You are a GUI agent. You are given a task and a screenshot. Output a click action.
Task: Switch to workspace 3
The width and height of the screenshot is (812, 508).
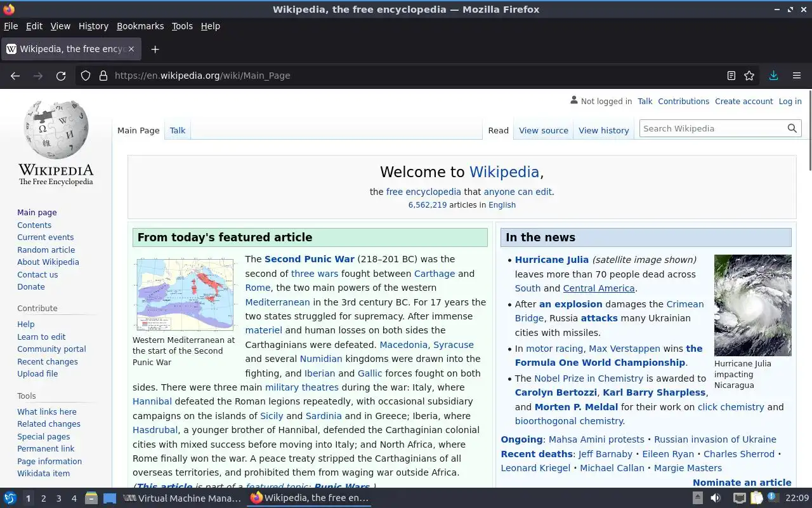click(x=58, y=498)
